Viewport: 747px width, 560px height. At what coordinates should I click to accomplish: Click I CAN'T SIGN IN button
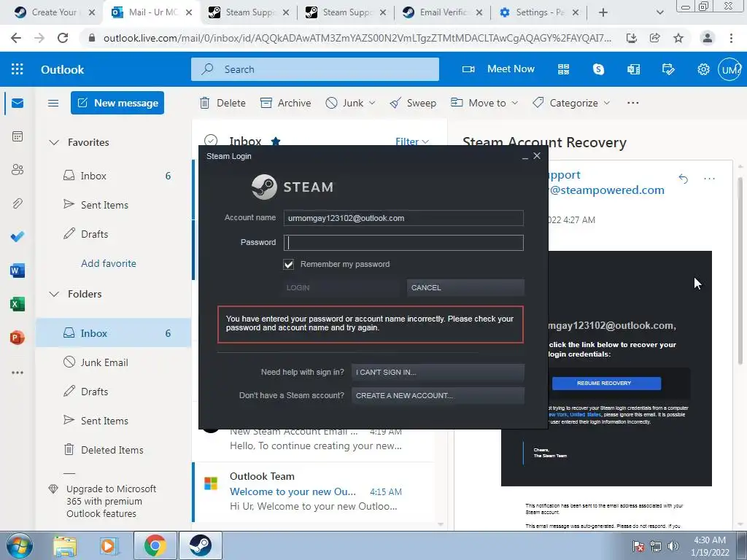pyautogui.click(x=438, y=373)
